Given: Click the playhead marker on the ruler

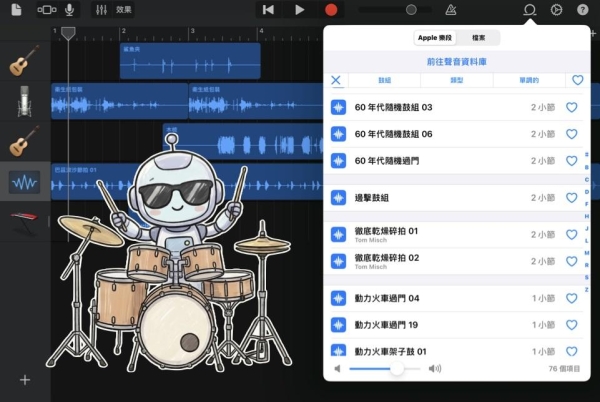Looking at the screenshot, I should [x=68, y=34].
